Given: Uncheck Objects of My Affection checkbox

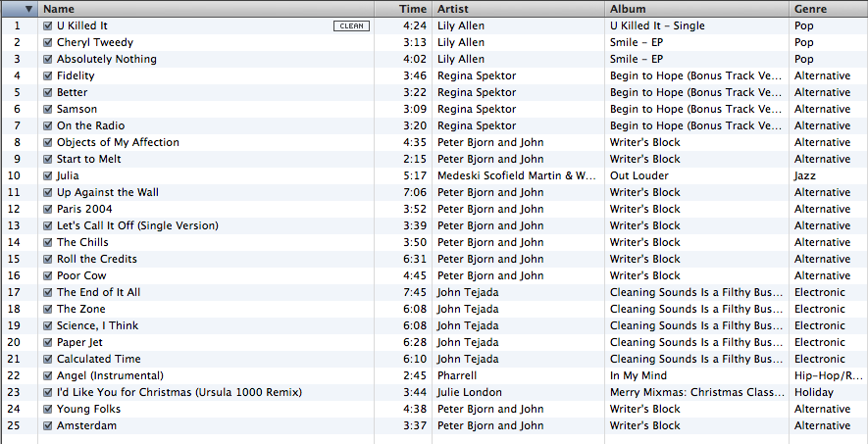Looking at the screenshot, I should pyautogui.click(x=48, y=142).
